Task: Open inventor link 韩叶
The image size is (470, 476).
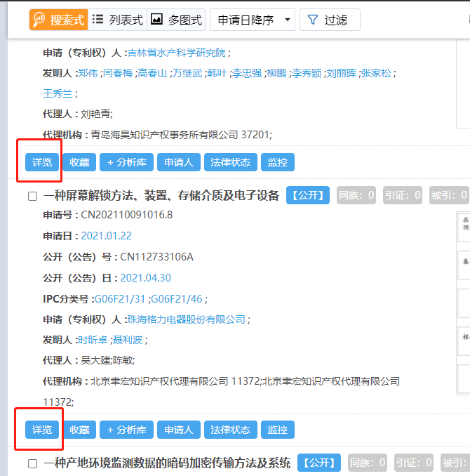Action: pos(217,73)
